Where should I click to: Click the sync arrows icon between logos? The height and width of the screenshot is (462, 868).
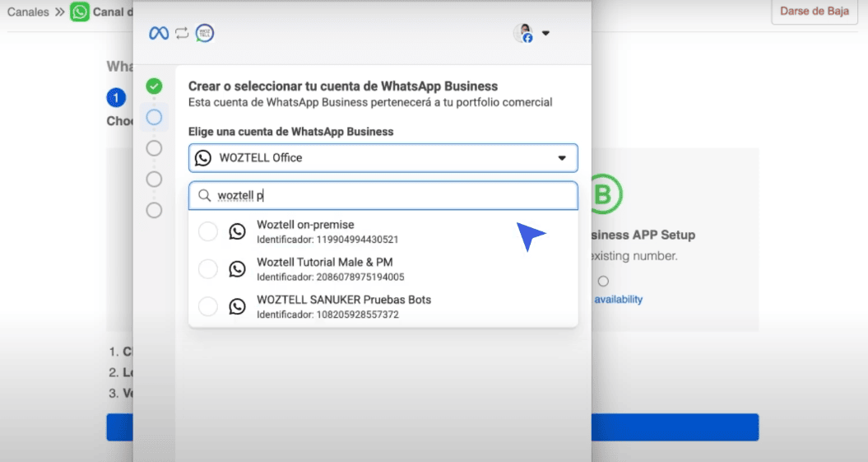(182, 33)
